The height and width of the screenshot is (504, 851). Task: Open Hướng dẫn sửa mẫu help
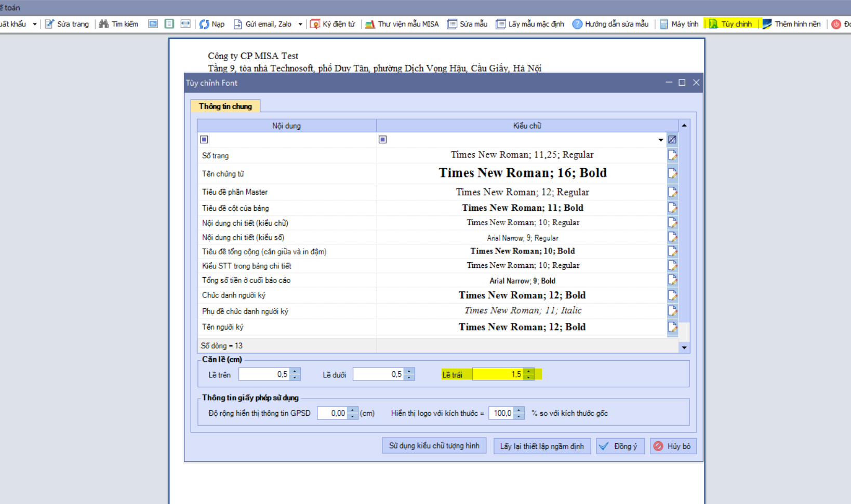(x=577, y=24)
